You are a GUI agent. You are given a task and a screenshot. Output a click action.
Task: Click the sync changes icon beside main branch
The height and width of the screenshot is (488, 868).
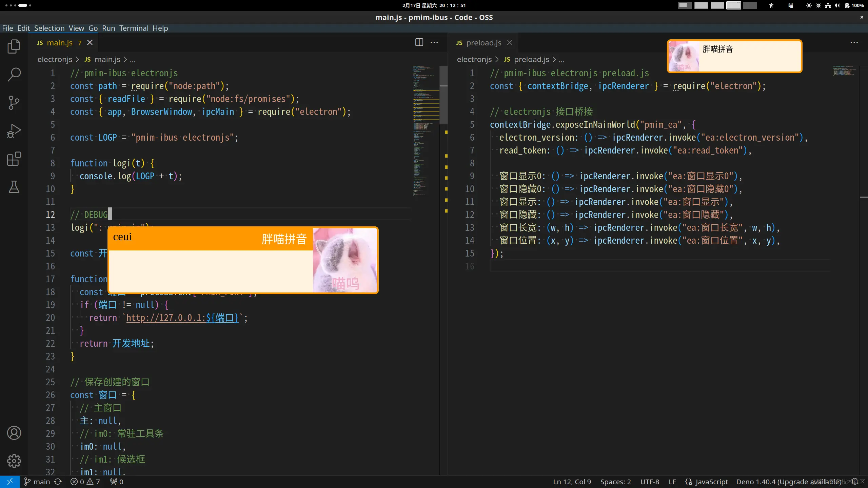coord(58,482)
